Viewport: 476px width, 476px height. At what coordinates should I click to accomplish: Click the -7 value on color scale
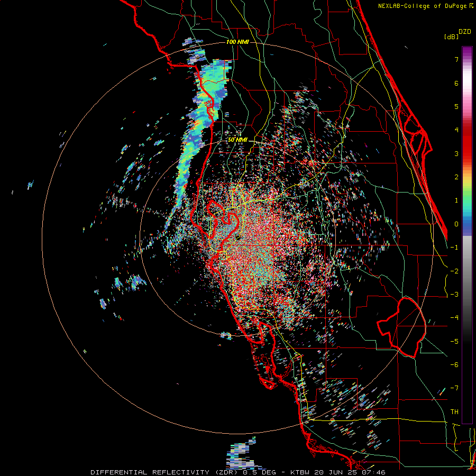(454, 388)
